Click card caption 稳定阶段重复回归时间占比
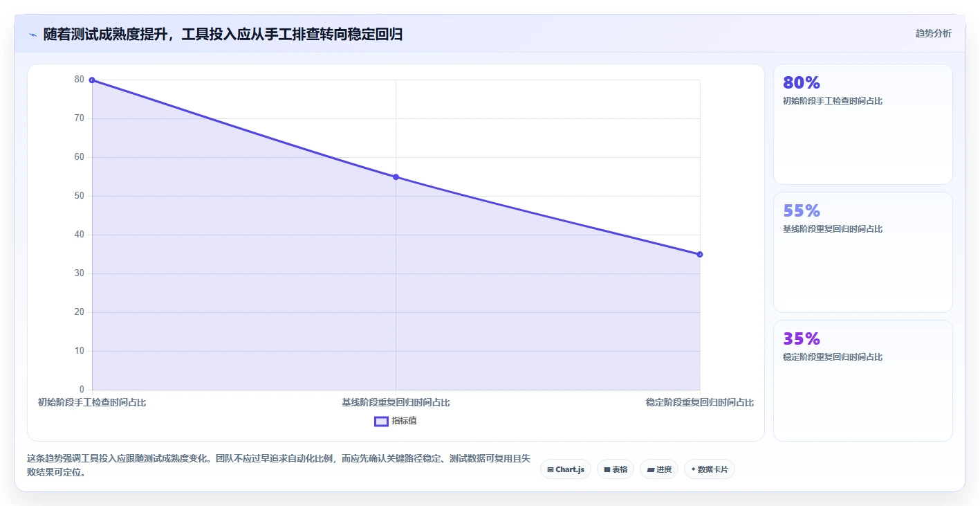The width and height of the screenshot is (980, 506). click(833, 357)
